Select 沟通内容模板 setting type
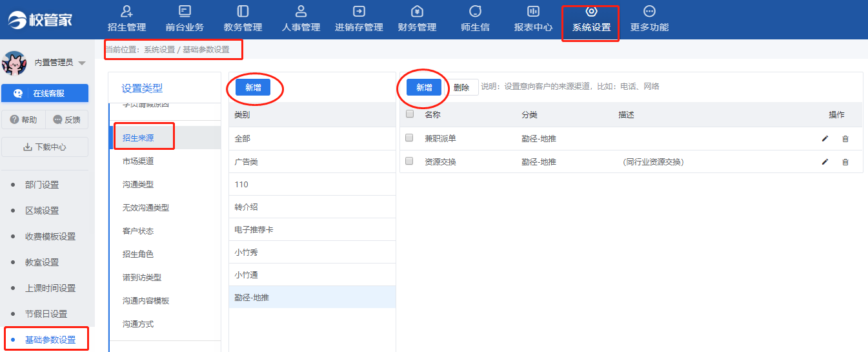 coord(165,300)
